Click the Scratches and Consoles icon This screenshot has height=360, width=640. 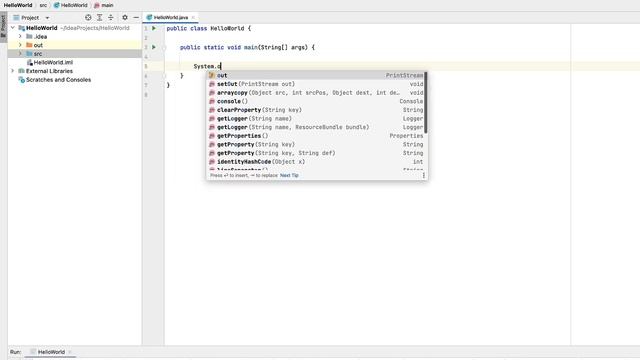[x=22, y=80]
